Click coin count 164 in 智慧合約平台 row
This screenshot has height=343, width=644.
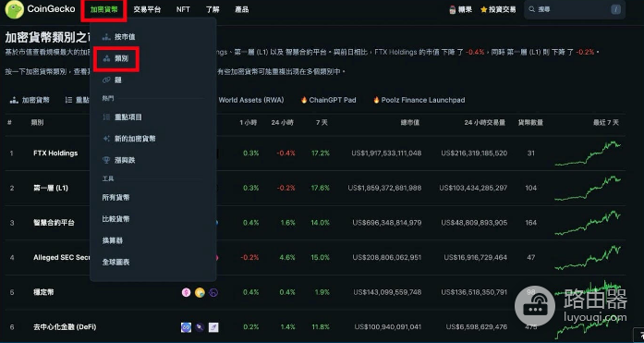click(x=530, y=223)
